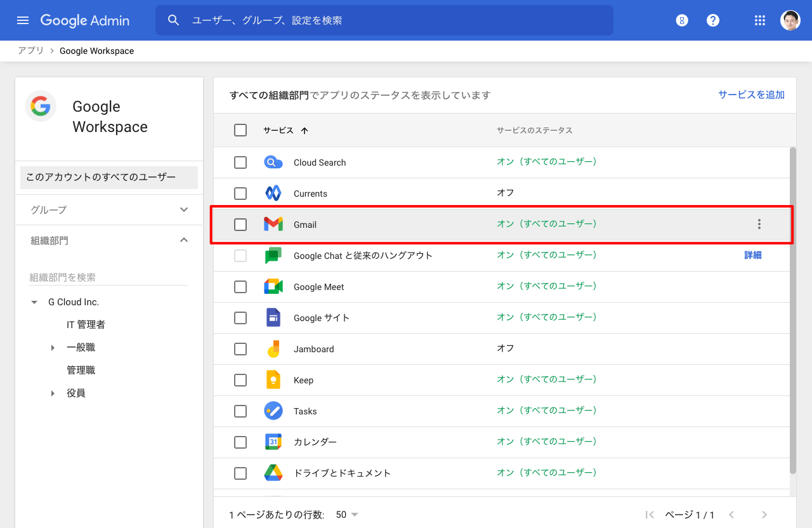Expand the 役員 tree node arrow
Image resolution: width=812 pixels, height=528 pixels.
coord(53,393)
